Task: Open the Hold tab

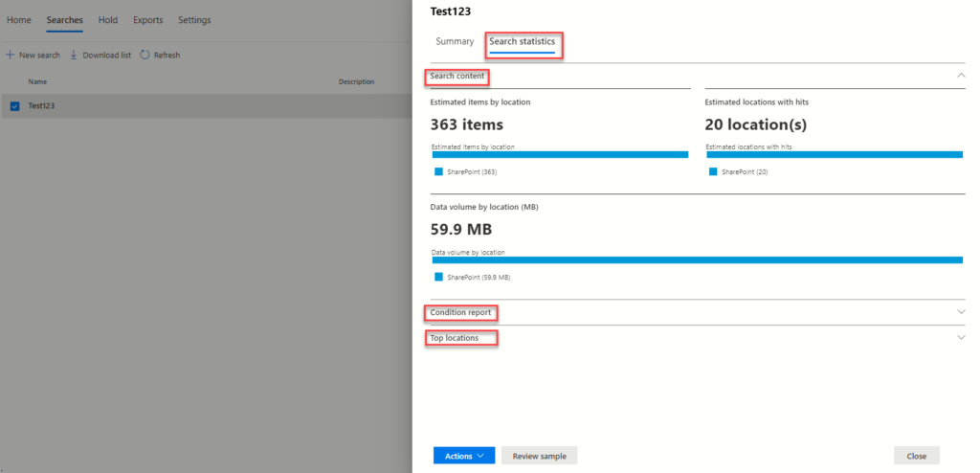Action: (x=108, y=20)
